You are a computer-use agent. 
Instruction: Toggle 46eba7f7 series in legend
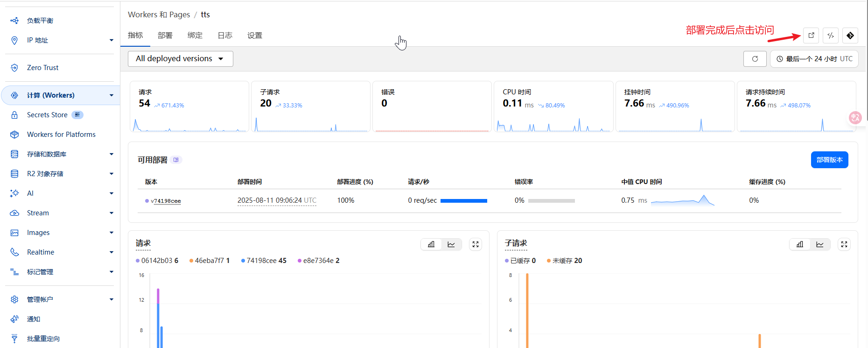coord(210,261)
